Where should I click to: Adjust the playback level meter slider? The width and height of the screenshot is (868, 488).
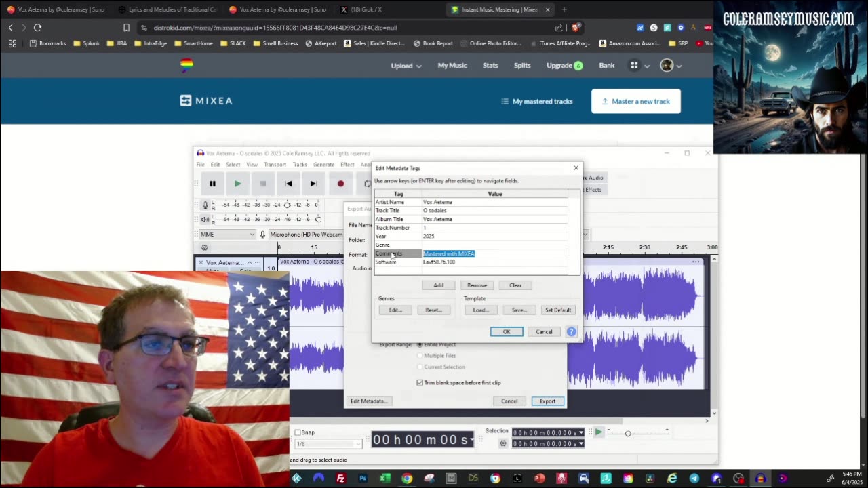318,219
